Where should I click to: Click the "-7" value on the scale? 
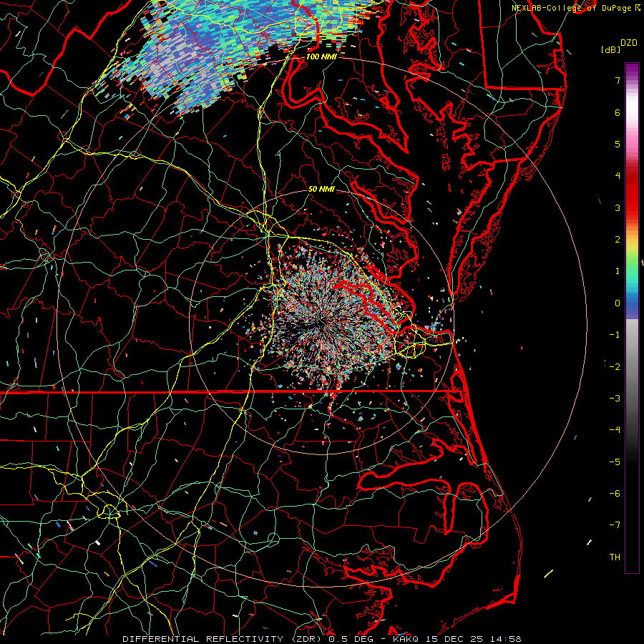(615, 525)
